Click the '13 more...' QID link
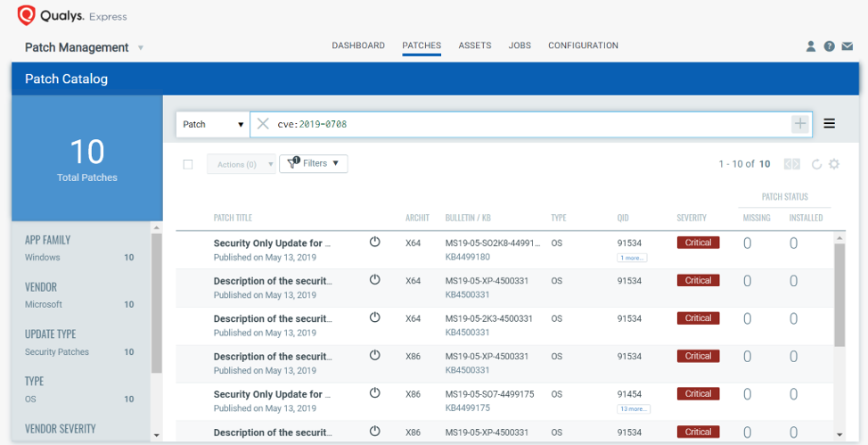Viewport: 868px width, 445px height. (x=634, y=409)
